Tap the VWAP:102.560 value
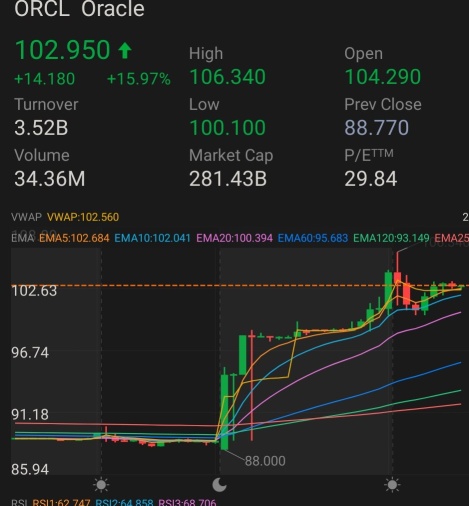Viewport: 469px width, 506px height. coord(83,217)
